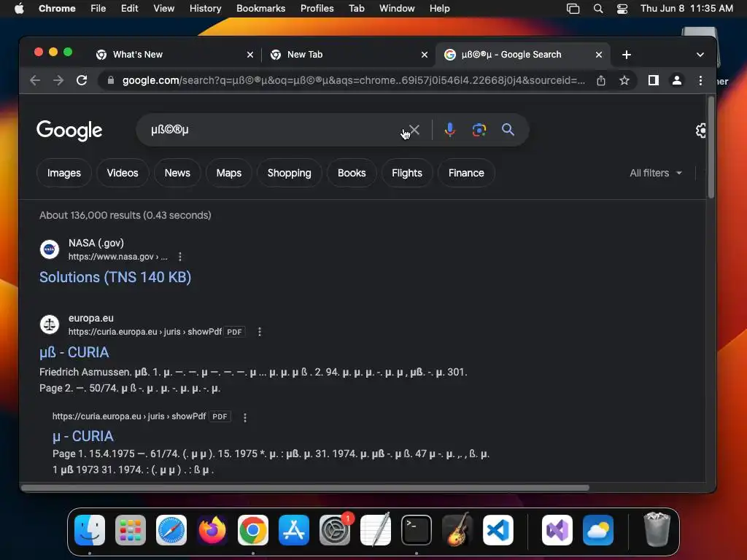747x560 pixels.
Task: Open more options for μß - CURIA result
Action: pos(260,332)
